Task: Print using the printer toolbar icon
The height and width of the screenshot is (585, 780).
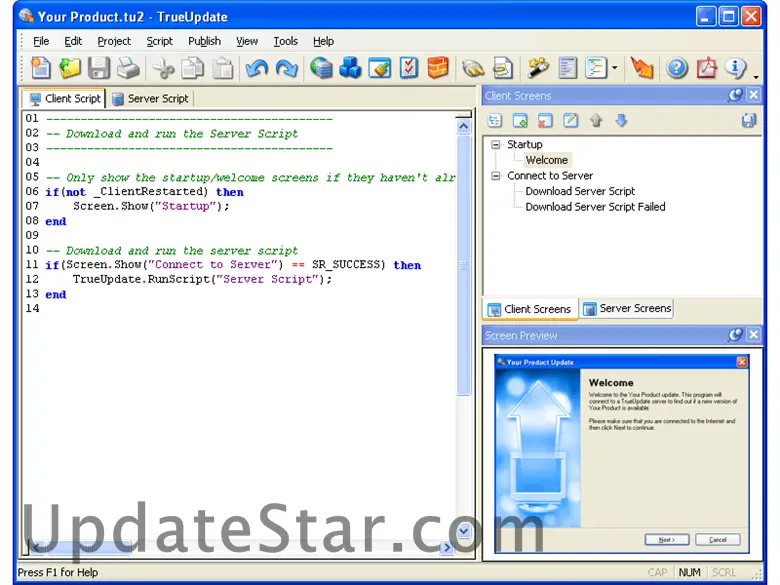Action: (128, 68)
